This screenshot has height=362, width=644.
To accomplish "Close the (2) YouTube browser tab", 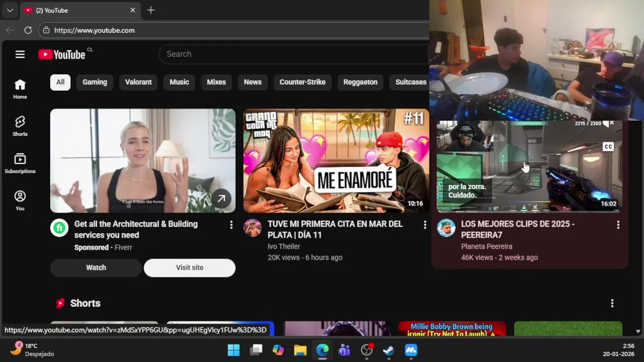I will [x=133, y=10].
